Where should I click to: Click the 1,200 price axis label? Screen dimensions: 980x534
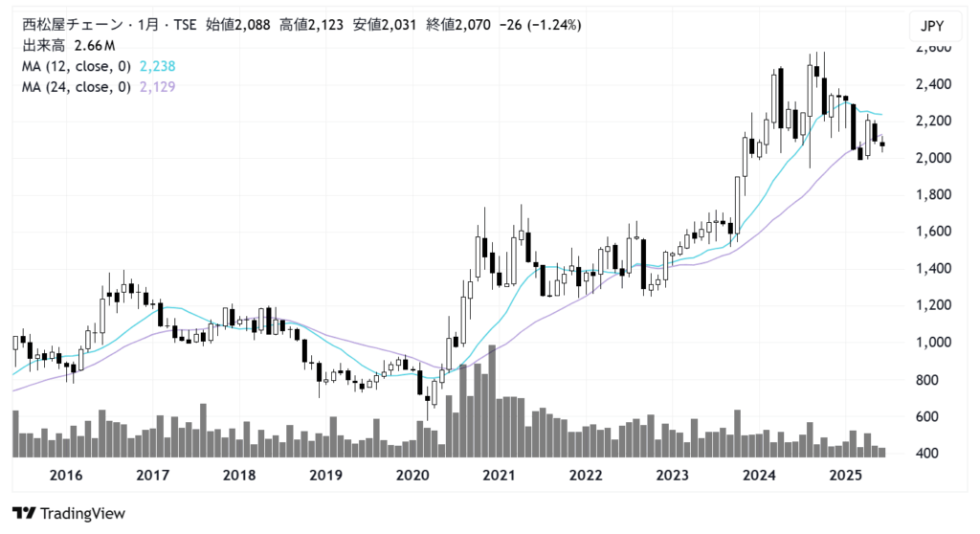point(933,306)
